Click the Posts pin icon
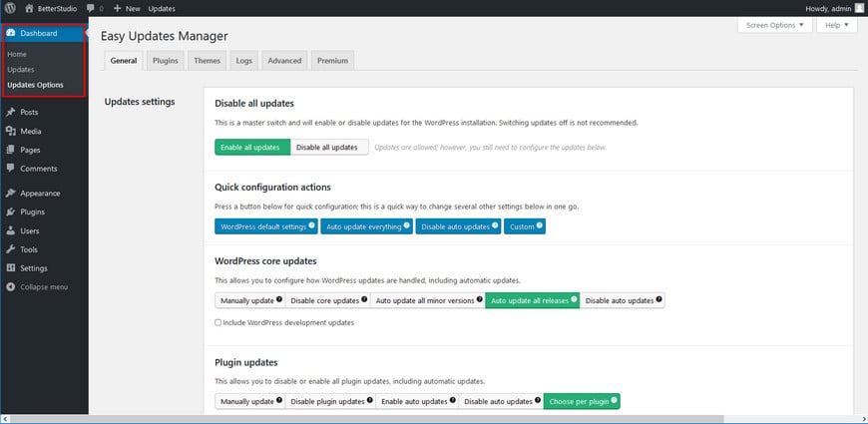This screenshot has width=868, height=424. click(11, 112)
